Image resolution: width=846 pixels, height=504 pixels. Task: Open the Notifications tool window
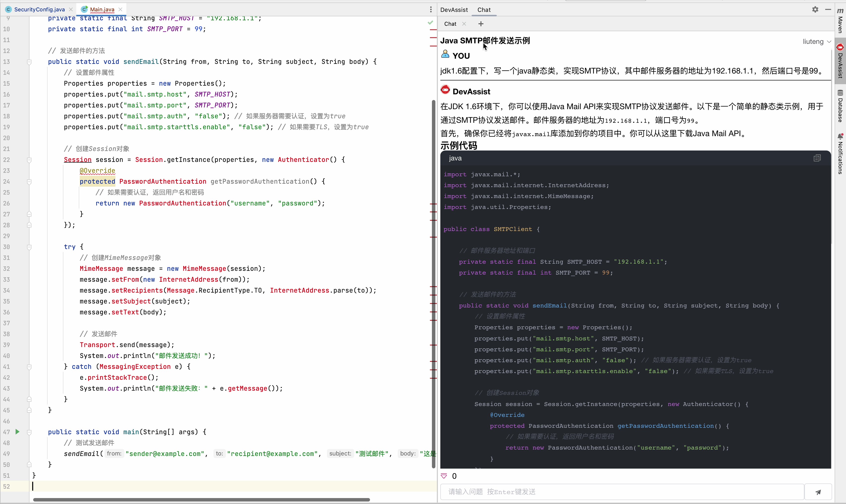[x=840, y=154]
